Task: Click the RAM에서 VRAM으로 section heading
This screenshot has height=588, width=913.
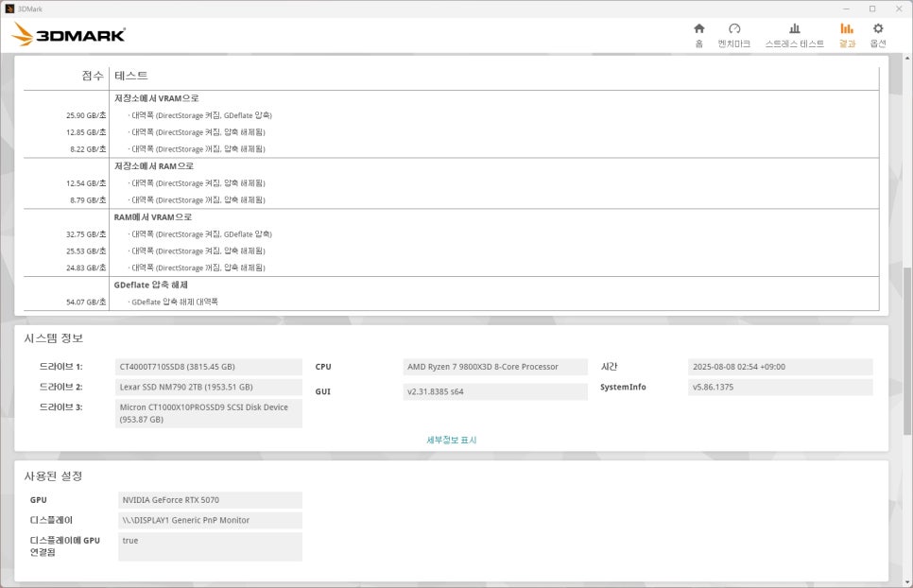Action: click(152, 217)
